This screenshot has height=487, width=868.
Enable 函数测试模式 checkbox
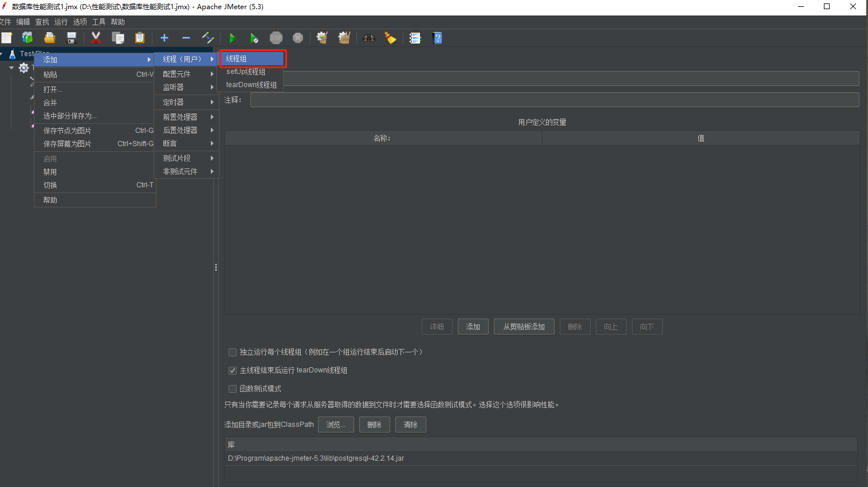coord(233,388)
